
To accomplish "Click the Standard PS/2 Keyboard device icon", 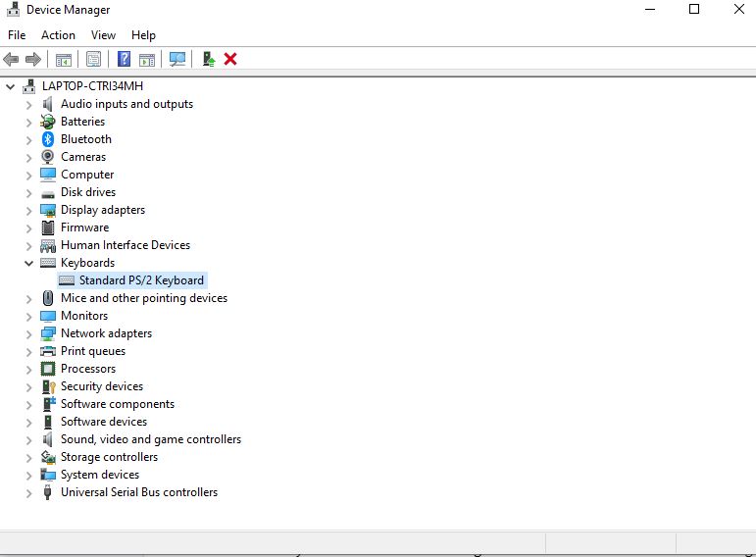I will click(x=67, y=280).
